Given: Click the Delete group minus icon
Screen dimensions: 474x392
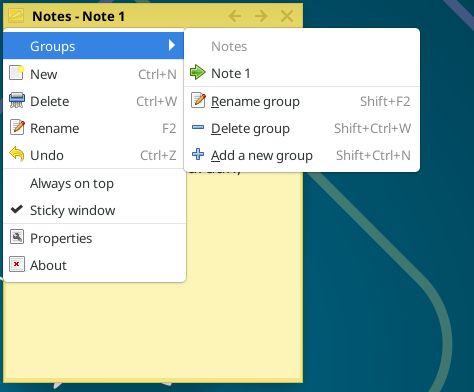Looking at the screenshot, I should [x=198, y=127].
